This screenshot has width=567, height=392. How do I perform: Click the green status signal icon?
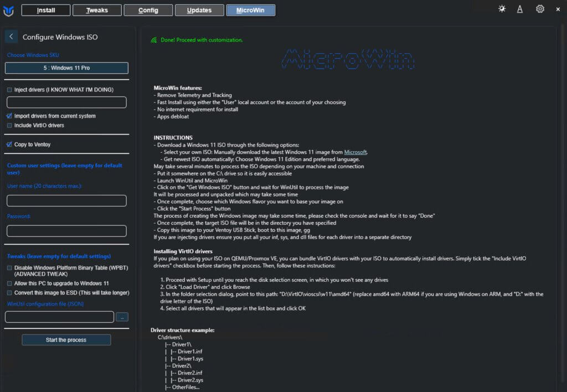[x=154, y=40]
